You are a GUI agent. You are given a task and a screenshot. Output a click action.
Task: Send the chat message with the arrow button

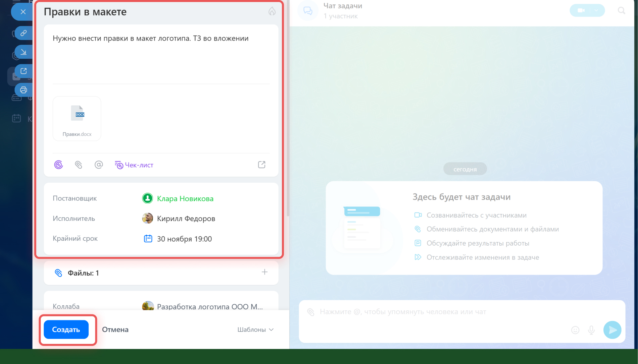pos(612,330)
